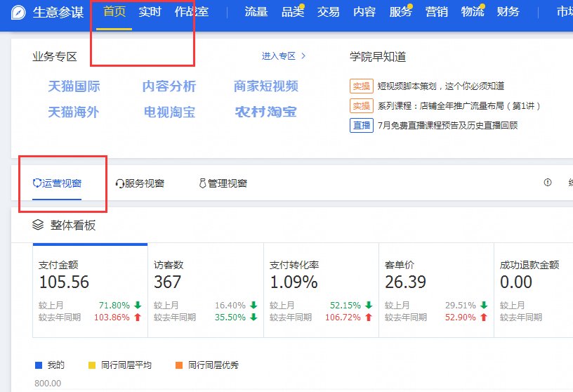
Task: Go to the 流量 menu
Action: tap(256, 12)
